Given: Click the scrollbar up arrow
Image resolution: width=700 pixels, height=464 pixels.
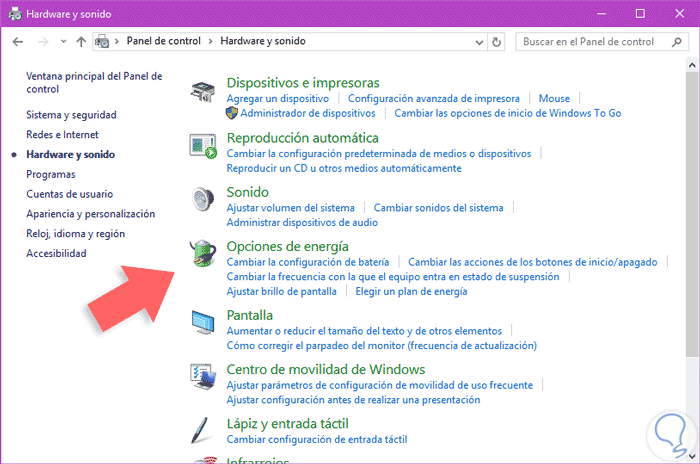Looking at the screenshot, I should click(x=692, y=66).
